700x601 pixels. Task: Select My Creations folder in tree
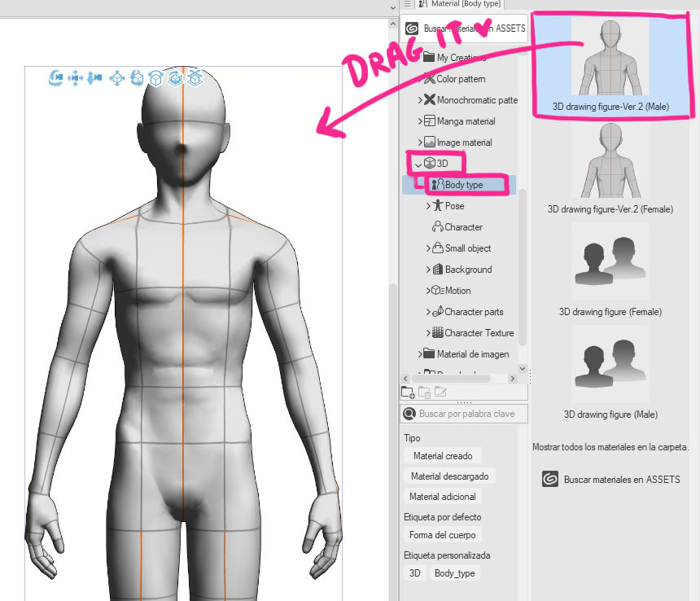click(455, 57)
